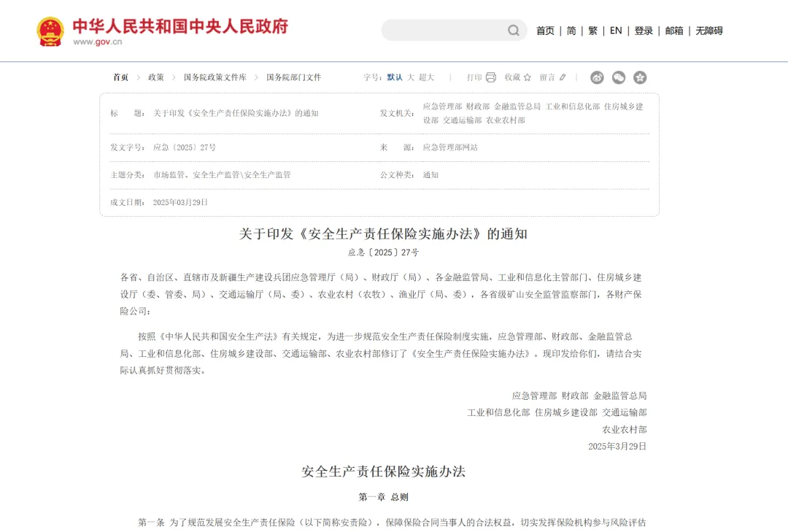This screenshot has width=788, height=532.
Task: Open 无障碍 accessibility mode
Action: click(708, 31)
